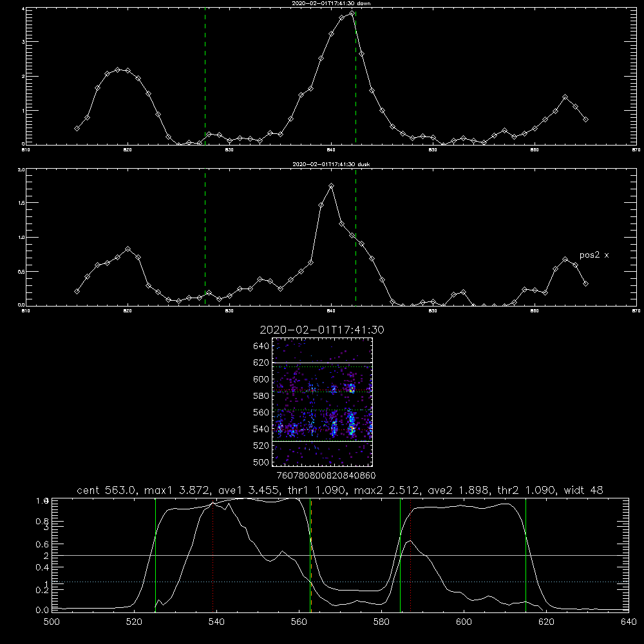Click the solid white horizontal line at level 2
The height and width of the screenshot is (644, 644).
coord(340,555)
